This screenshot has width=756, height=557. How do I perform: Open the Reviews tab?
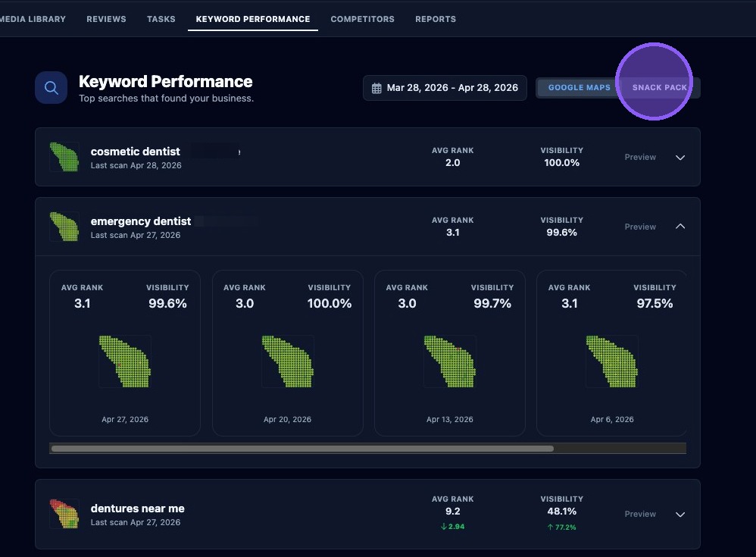(x=106, y=19)
